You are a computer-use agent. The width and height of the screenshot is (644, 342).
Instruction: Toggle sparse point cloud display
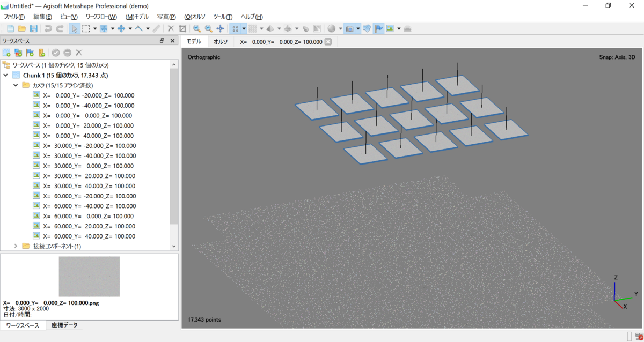pos(235,28)
